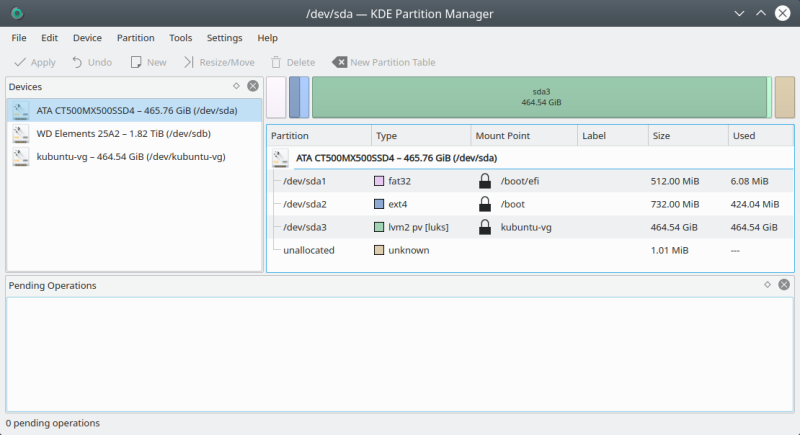
Task: Open the Help menu
Action: 267,38
